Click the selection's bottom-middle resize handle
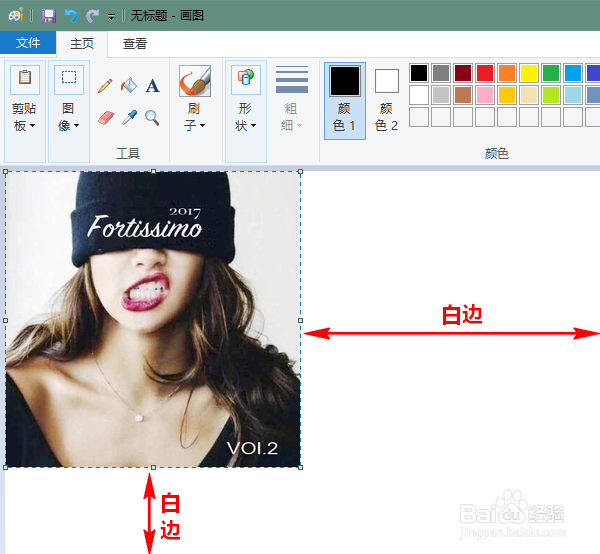The width and height of the screenshot is (600, 554). tap(153, 467)
